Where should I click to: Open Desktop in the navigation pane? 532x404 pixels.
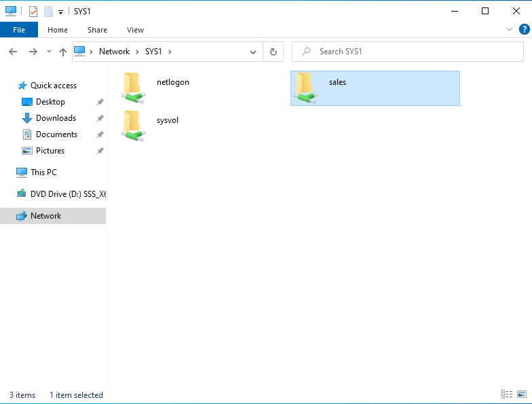click(x=50, y=102)
